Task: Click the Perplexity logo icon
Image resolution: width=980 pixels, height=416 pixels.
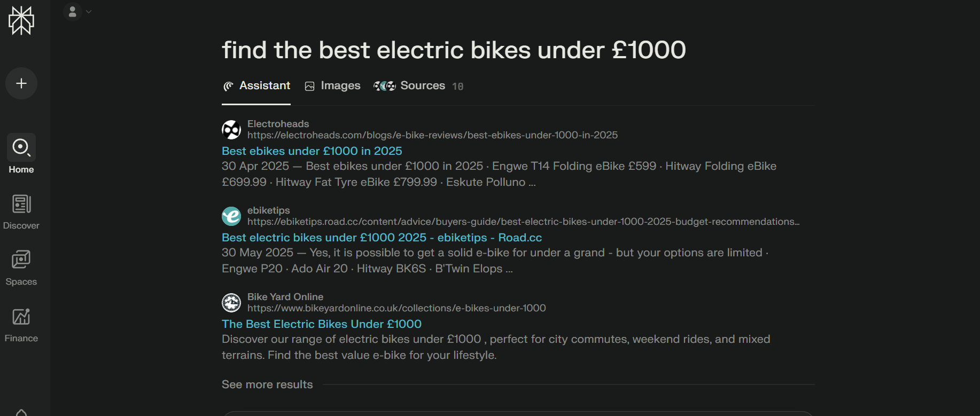Action: [21, 21]
